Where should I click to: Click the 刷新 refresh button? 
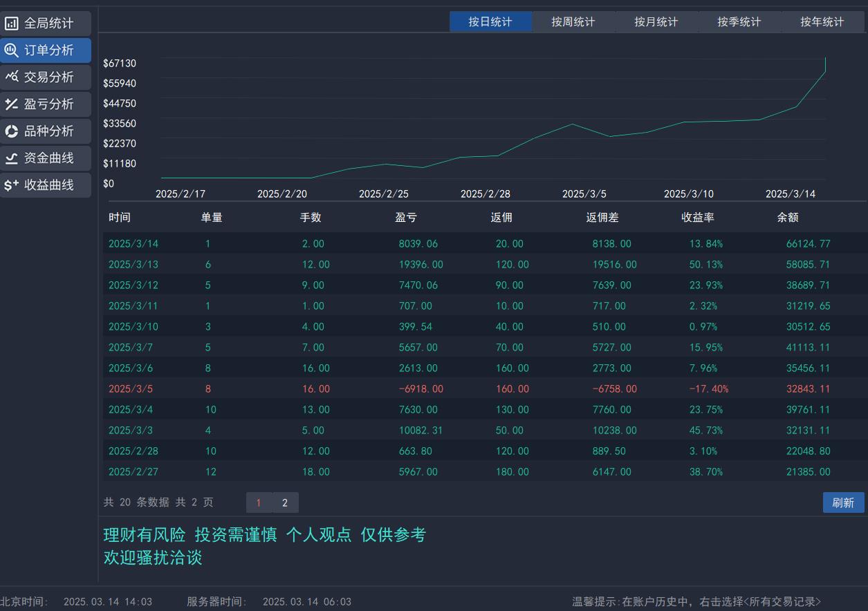pyautogui.click(x=843, y=502)
